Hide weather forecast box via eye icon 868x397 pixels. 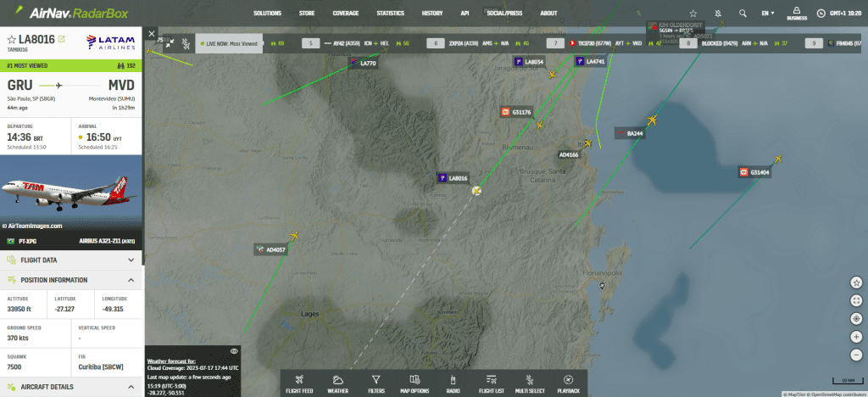point(234,350)
